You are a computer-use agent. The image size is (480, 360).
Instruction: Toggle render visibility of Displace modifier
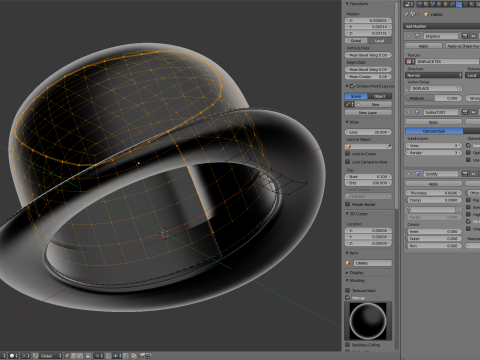[465, 36]
